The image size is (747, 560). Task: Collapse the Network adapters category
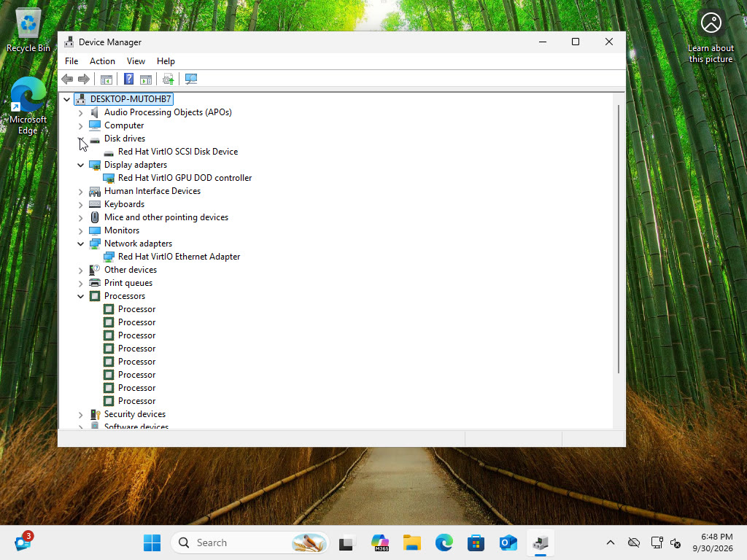click(80, 244)
